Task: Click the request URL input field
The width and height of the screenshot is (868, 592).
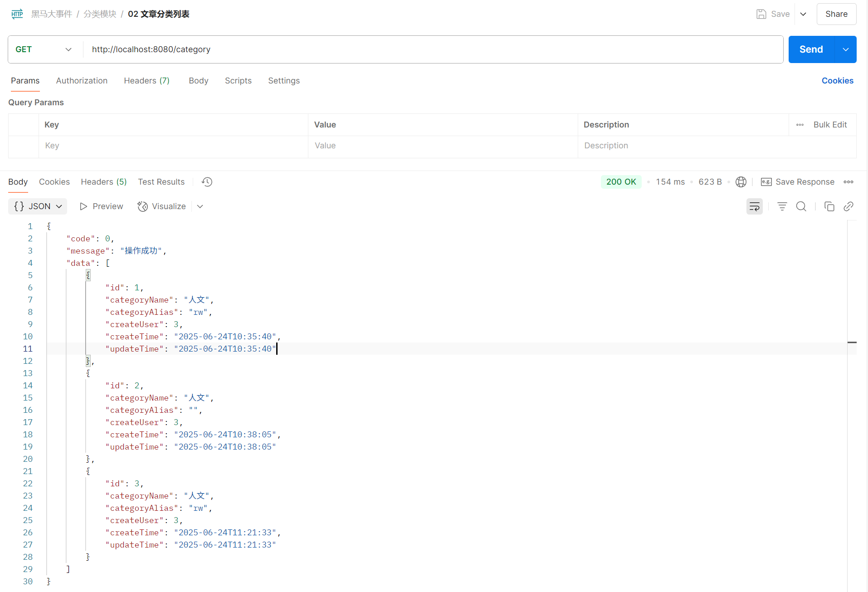Action: coord(431,49)
